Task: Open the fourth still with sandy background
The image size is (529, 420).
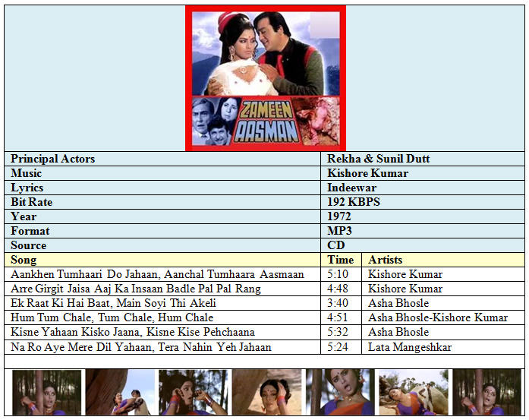Action: coord(266,393)
